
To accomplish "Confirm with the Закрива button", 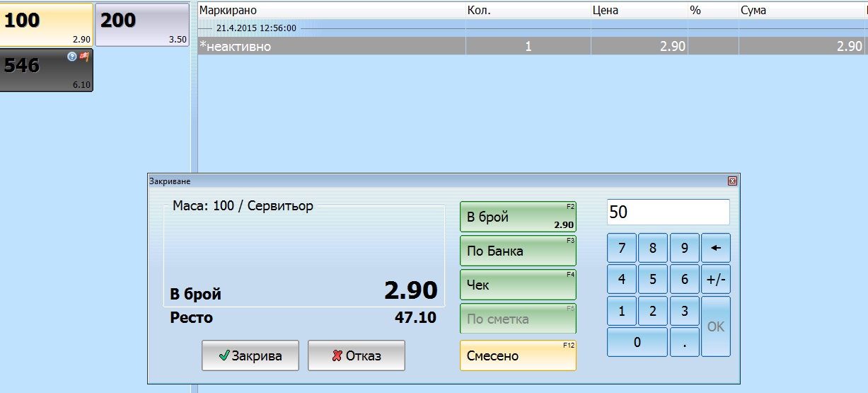I will [x=250, y=355].
